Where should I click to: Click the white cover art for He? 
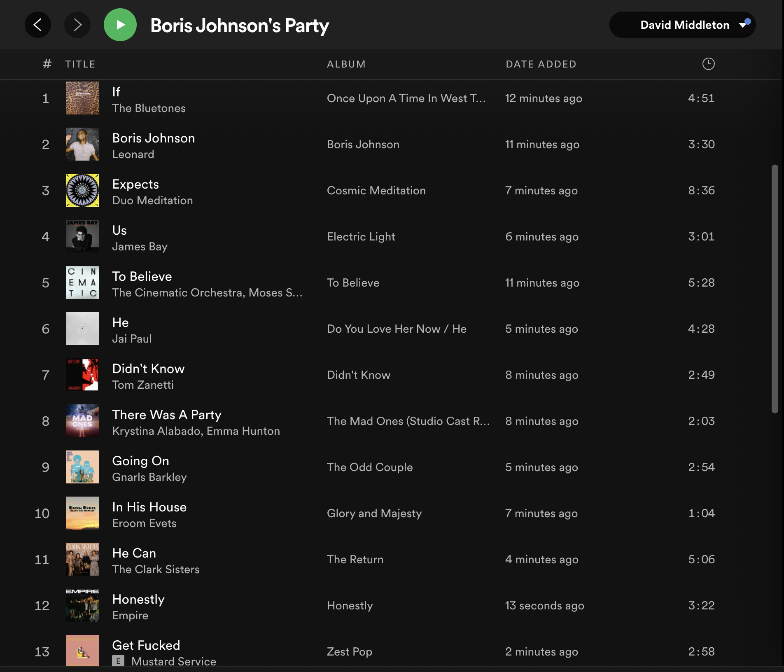pos(82,329)
